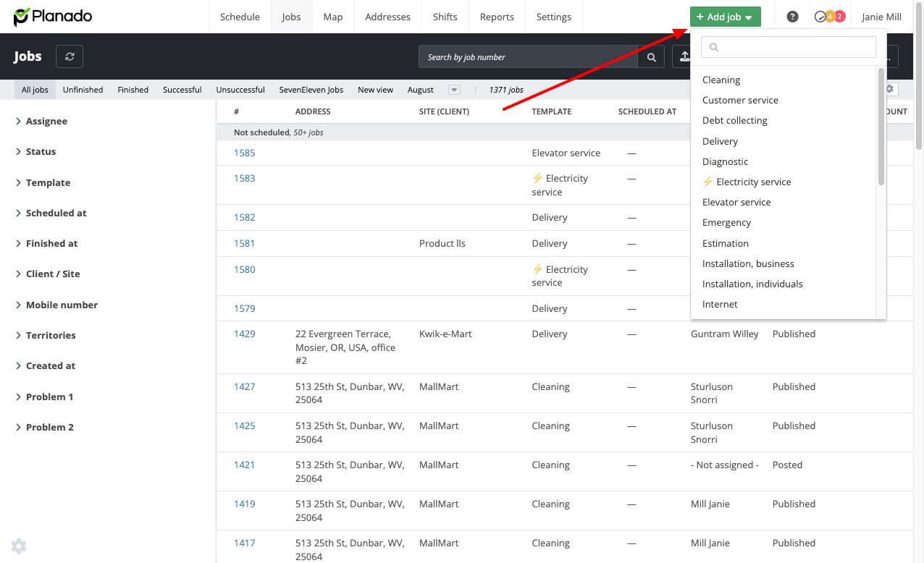Open the more views dropdown arrow after August

pos(454,90)
